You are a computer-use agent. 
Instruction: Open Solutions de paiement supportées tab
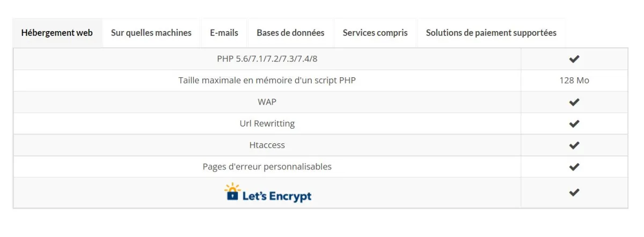click(x=491, y=33)
